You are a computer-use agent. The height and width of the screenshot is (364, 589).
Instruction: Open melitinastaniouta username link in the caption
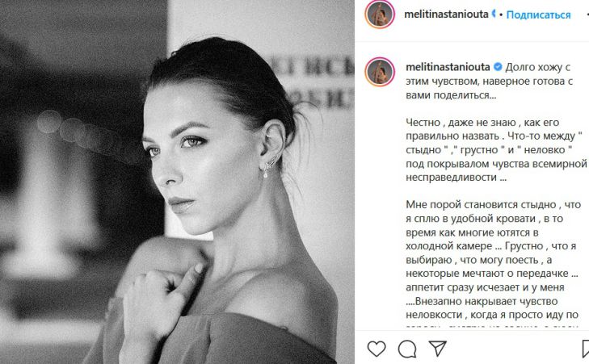pyautogui.click(x=448, y=67)
